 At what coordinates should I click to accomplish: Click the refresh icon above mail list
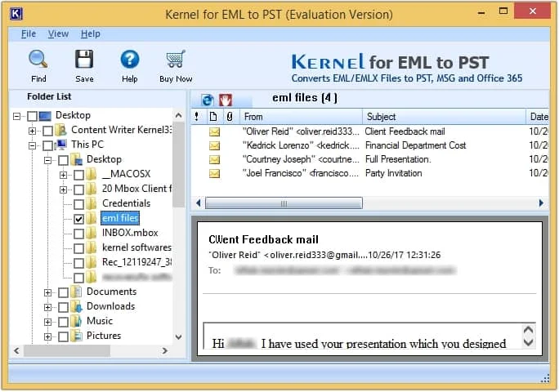coord(207,100)
